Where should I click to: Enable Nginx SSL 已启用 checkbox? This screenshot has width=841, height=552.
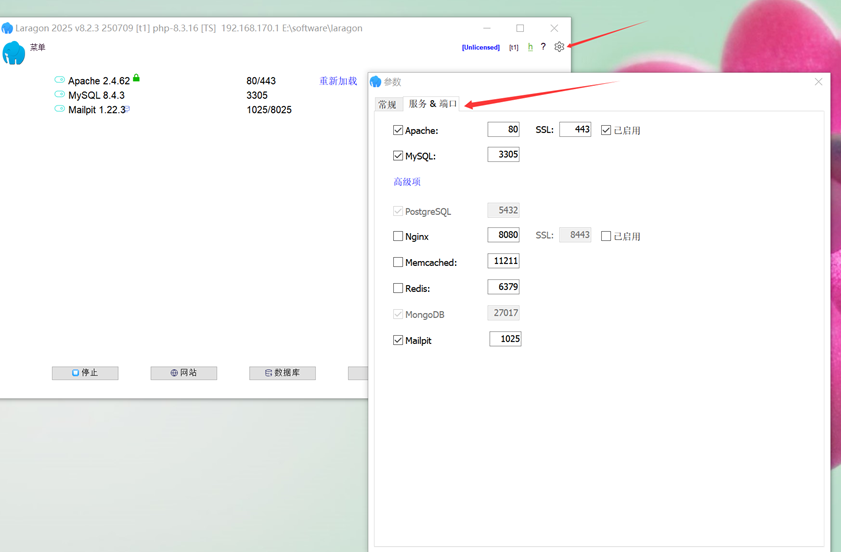pos(606,236)
